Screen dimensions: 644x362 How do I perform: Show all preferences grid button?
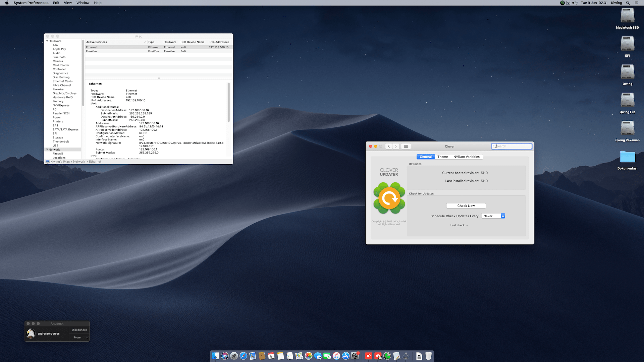(406, 146)
